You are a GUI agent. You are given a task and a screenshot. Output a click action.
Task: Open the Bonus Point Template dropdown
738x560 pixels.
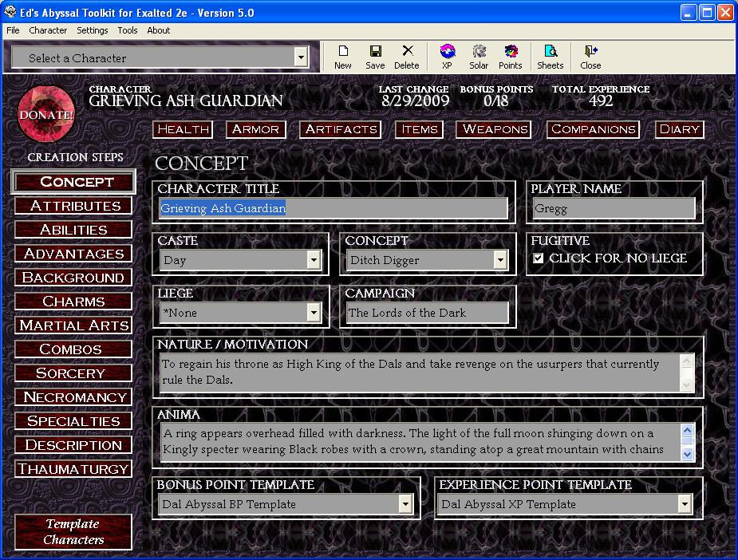point(405,504)
